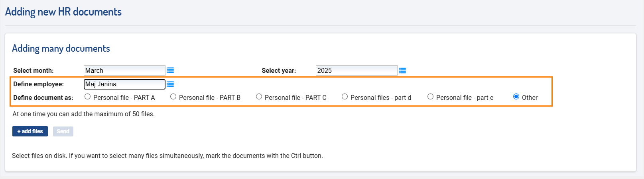Choose Personal files - part d option
This screenshot has width=644, height=179.
pyautogui.click(x=345, y=97)
